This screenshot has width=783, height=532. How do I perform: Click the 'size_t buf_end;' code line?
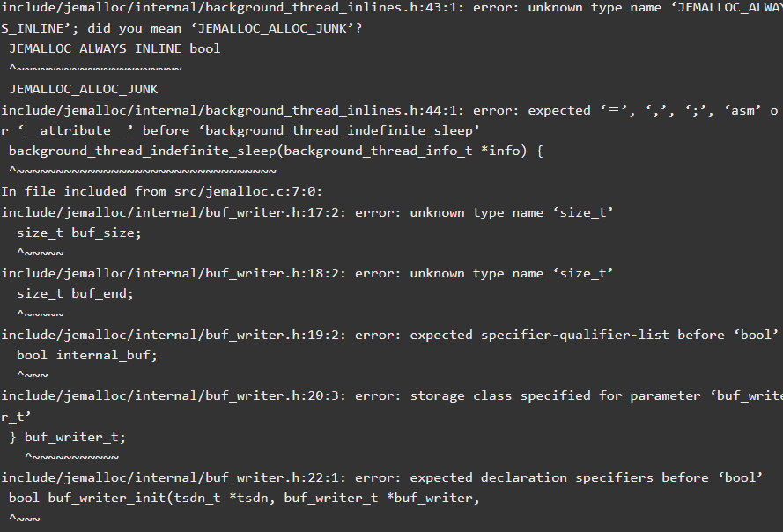[75, 293]
